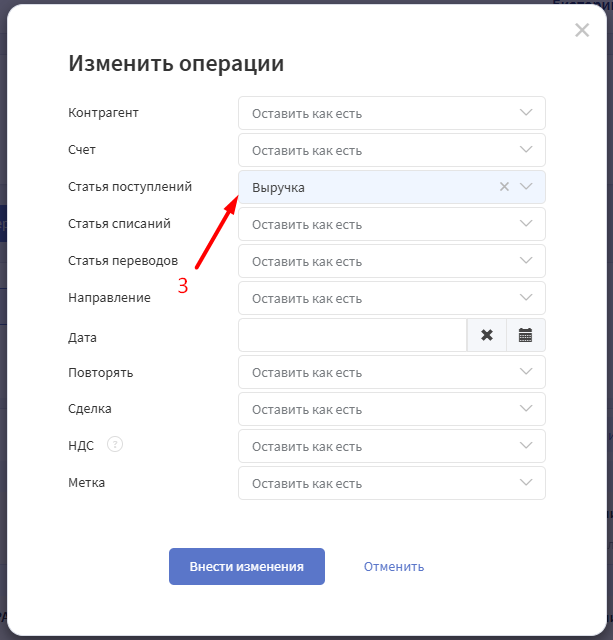Clear the selected Выручка value
Screen dimensions: 613x640
(504, 187)
